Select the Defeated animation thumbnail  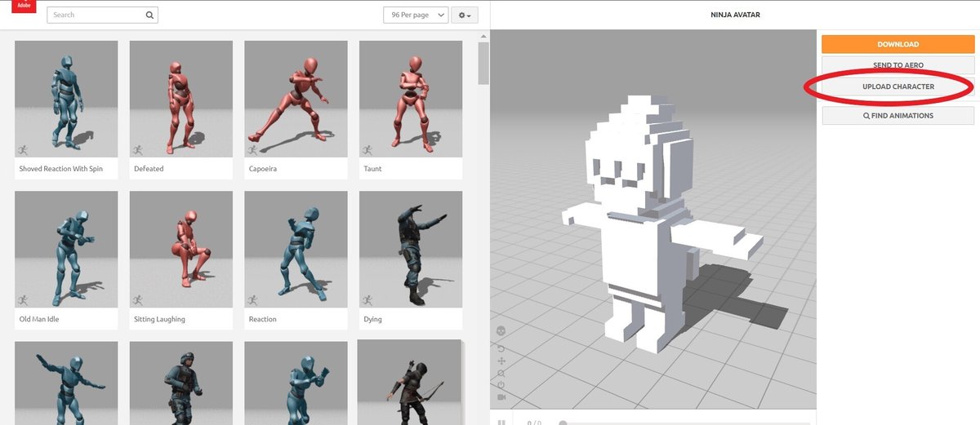(x=181, y=99)
